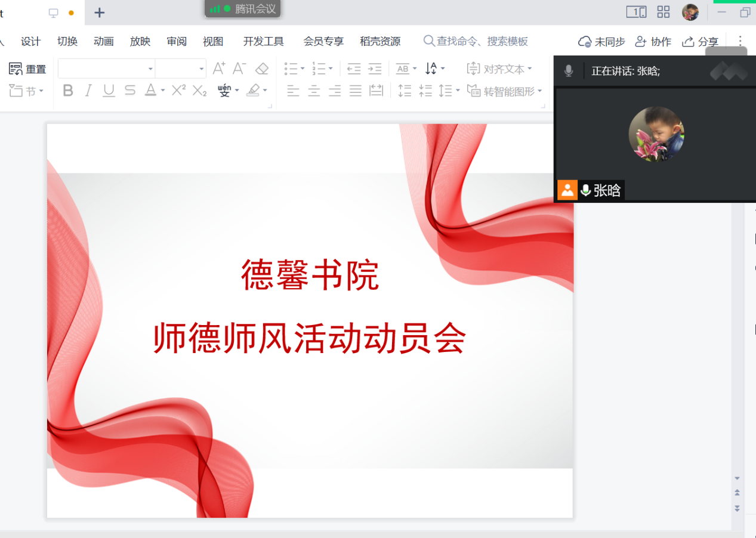This screenshot has width=756, height=538.
Task: Click the increase font size icon
Action: point(219,69)
